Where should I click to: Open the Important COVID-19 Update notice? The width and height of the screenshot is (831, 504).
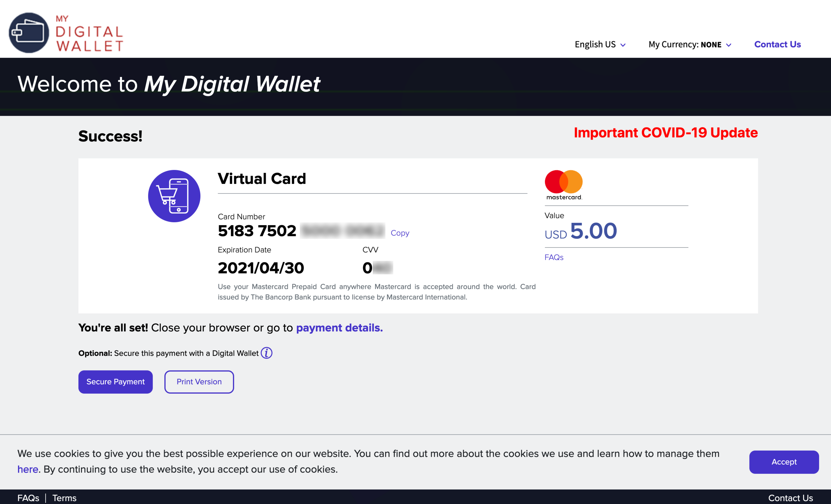[665, 133]
